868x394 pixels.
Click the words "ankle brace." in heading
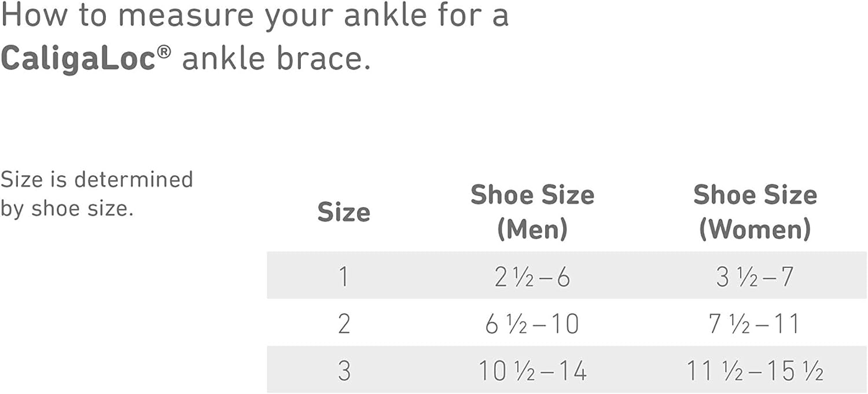point(276,59)
